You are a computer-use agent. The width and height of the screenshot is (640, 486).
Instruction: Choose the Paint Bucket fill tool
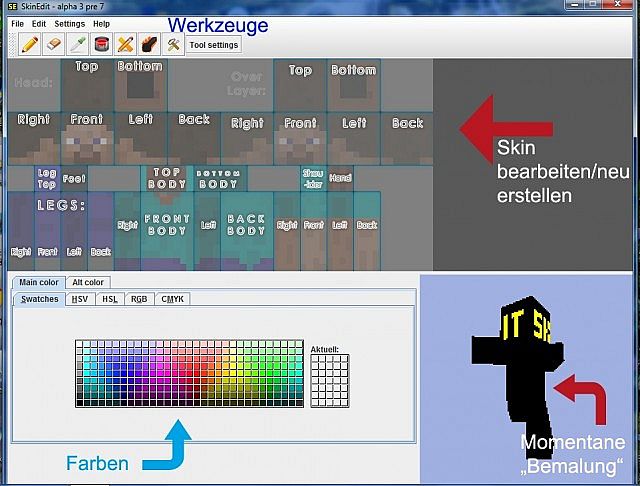102,44
